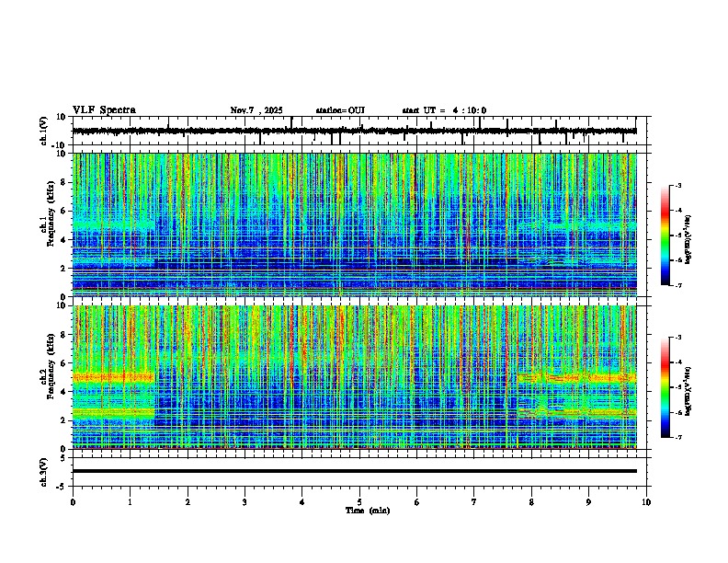Click the ch.1 color bar log(PSD) label
The height and width of the screenshot is (563, 728).
pyautogui.click(x=688, y=239)
